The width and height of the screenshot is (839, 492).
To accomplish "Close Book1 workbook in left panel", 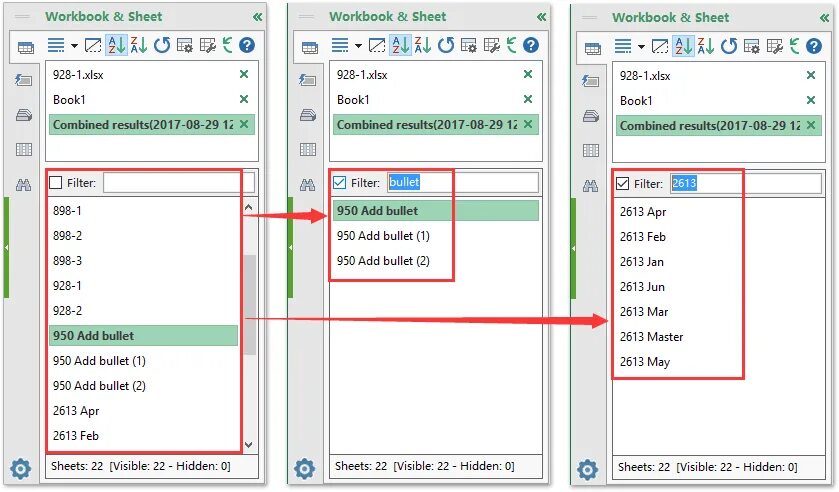I will [244, 99].
